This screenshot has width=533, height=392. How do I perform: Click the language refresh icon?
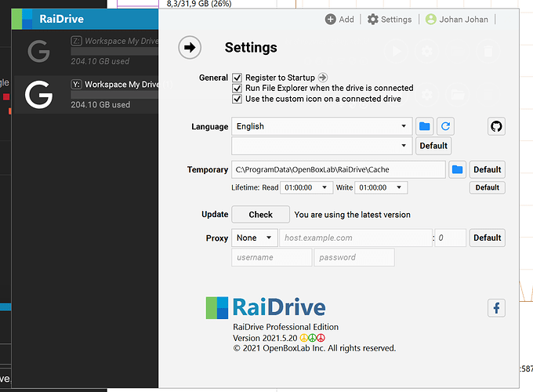[445, 126]
